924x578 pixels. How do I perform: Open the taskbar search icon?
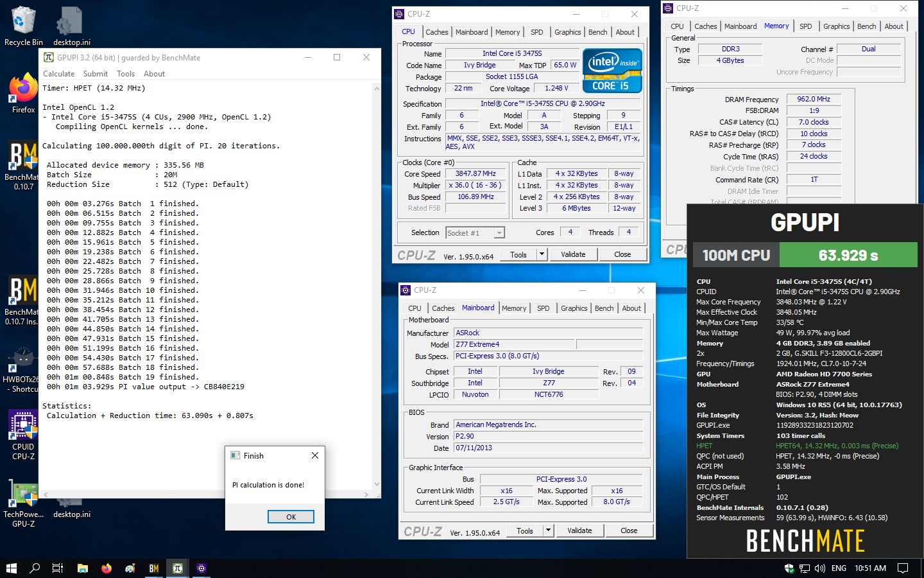(35, 568)
